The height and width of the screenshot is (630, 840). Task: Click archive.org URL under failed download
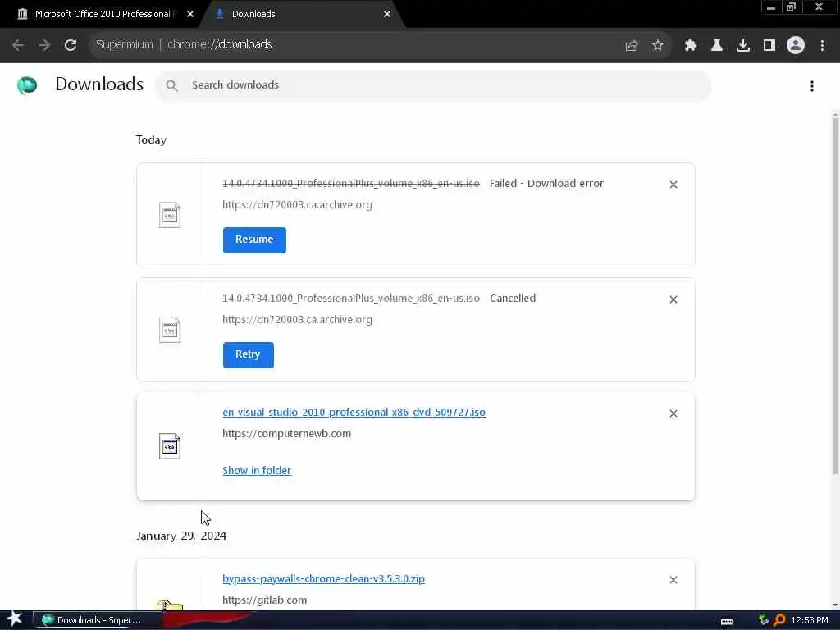pyautogui.click(x=297, y=205)
